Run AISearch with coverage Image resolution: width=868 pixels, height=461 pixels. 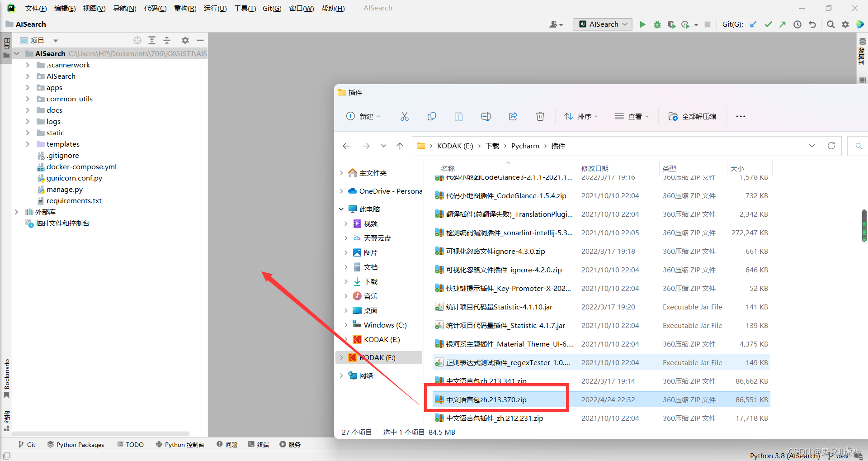click(x=671, y=24)
